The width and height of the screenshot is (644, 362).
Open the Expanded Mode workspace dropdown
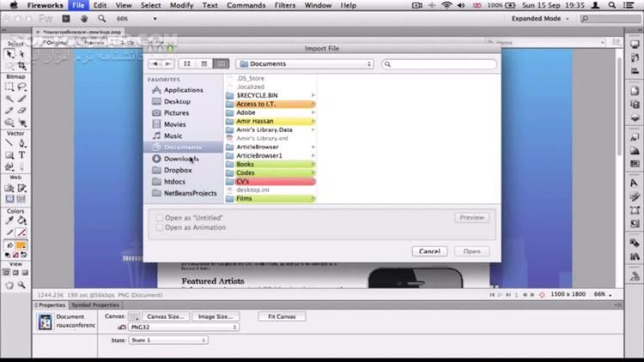[x=541, y=18]
